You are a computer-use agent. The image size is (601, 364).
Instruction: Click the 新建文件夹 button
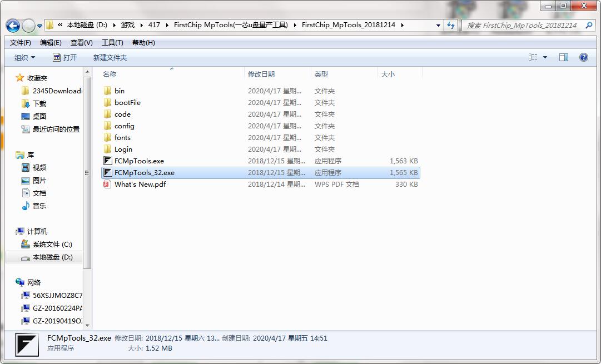110,57
